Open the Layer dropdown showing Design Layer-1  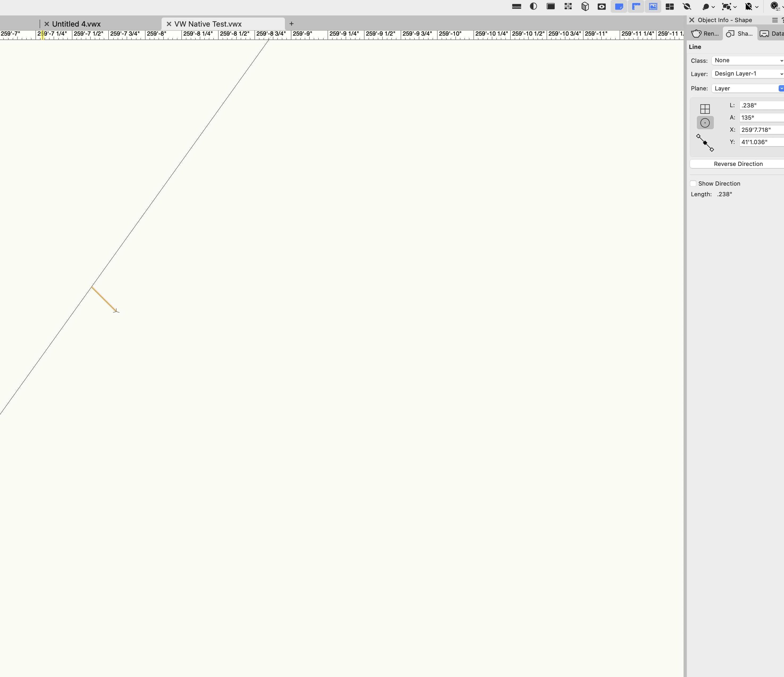pos(746,73)
